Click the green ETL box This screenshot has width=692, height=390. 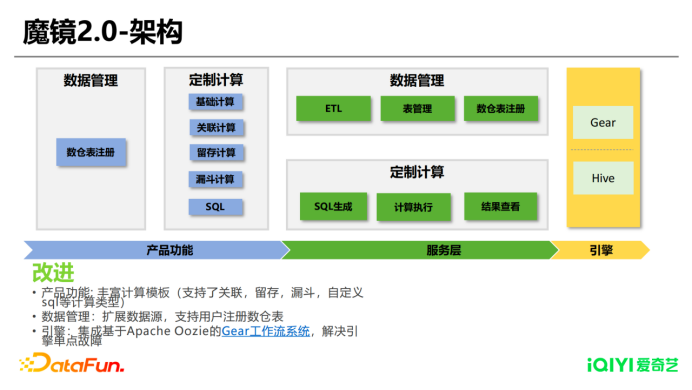(x=333, y=109)
